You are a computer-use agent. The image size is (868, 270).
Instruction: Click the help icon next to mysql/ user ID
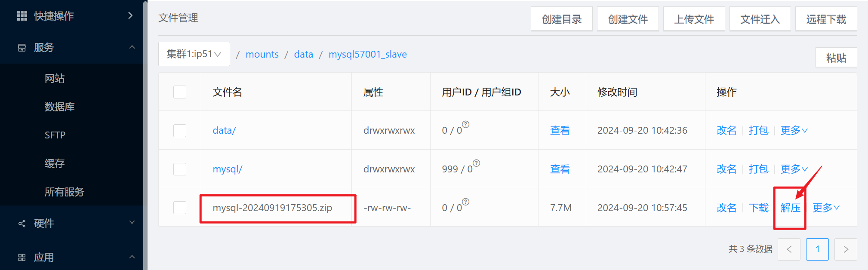click(x=476, y=163)
